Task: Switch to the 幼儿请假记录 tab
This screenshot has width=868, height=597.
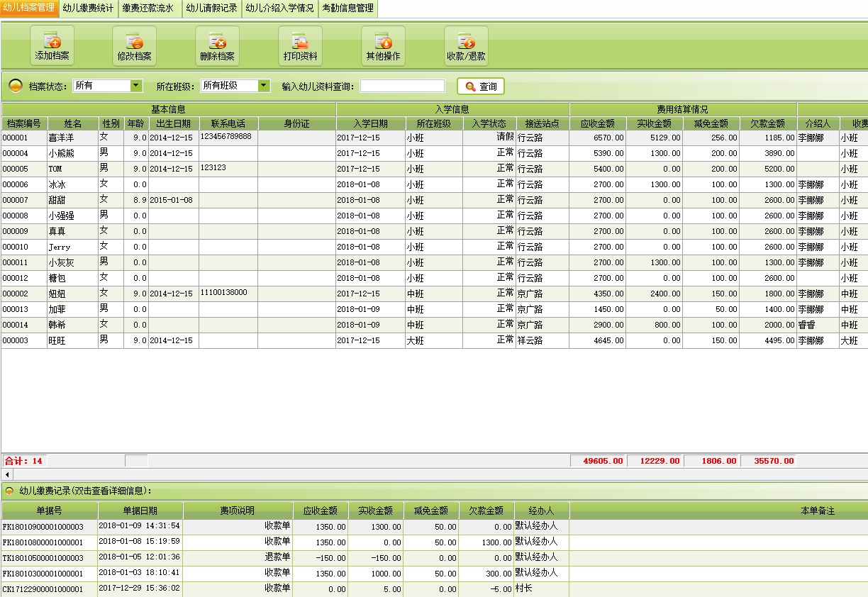Action: click(211, 9)
